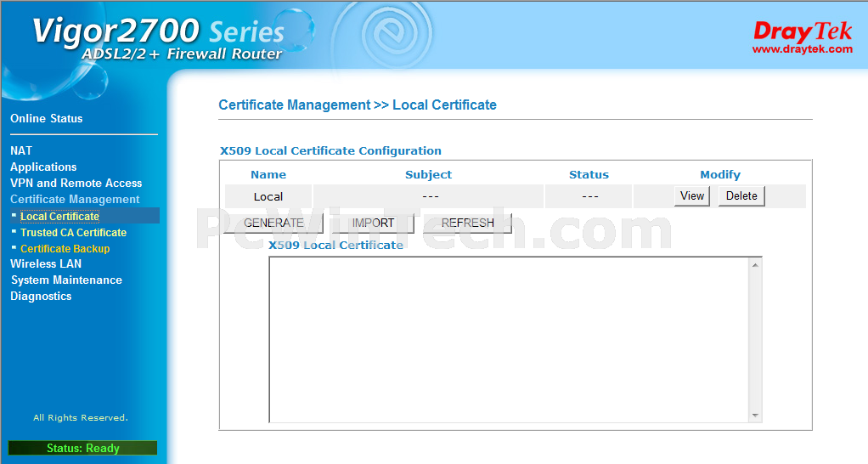Viewport: 868px width, 464px height.
Task: Collapse the Certificate Management menu
Action: (x=75, y=200)
